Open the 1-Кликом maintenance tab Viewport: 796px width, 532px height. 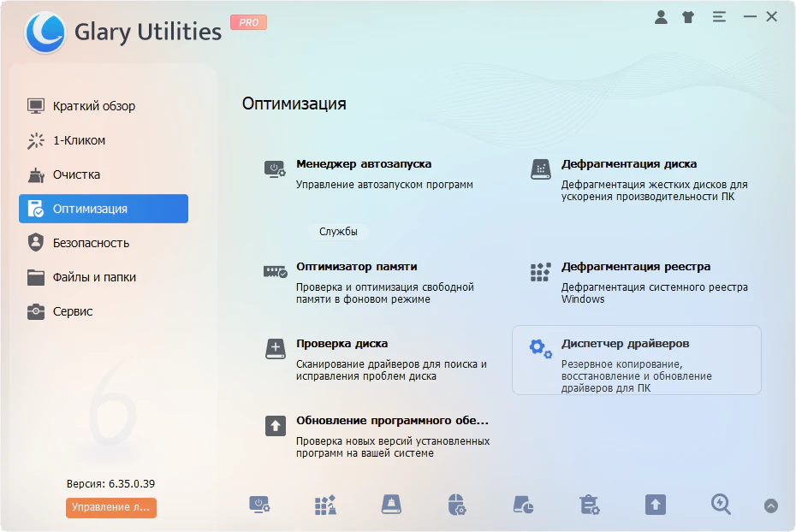[x=104, y=140]
